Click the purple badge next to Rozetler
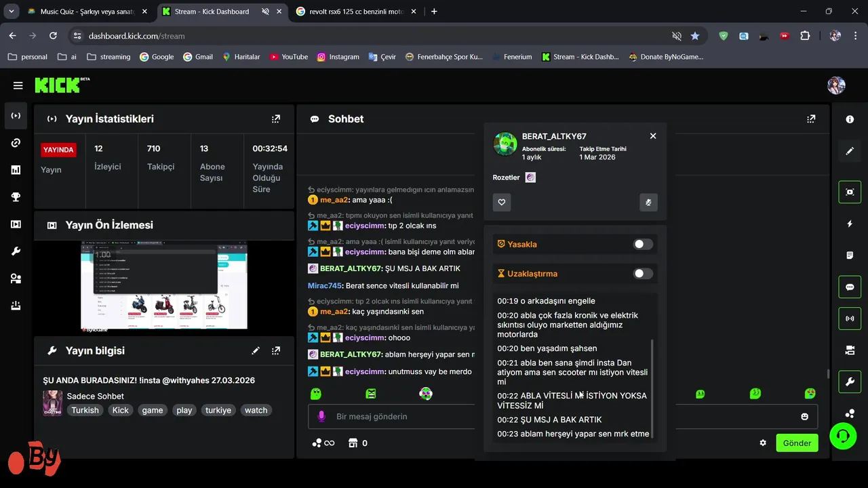 [x=530, y=178]
